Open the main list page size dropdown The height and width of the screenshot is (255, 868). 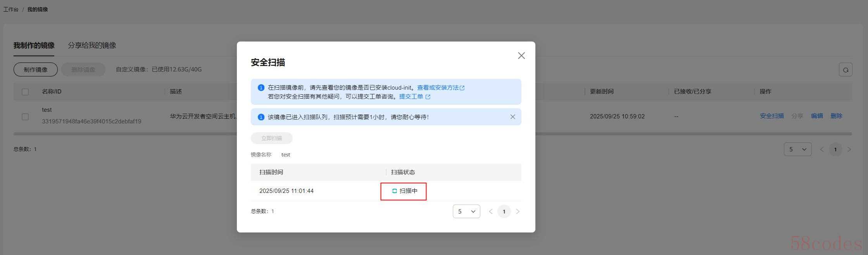tap(797, 149)
